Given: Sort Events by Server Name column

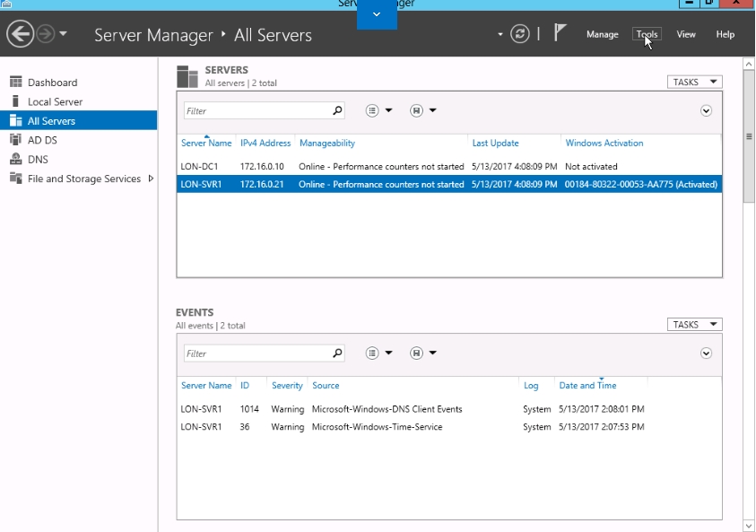Looking at the screenshot, I should point(206,386).
